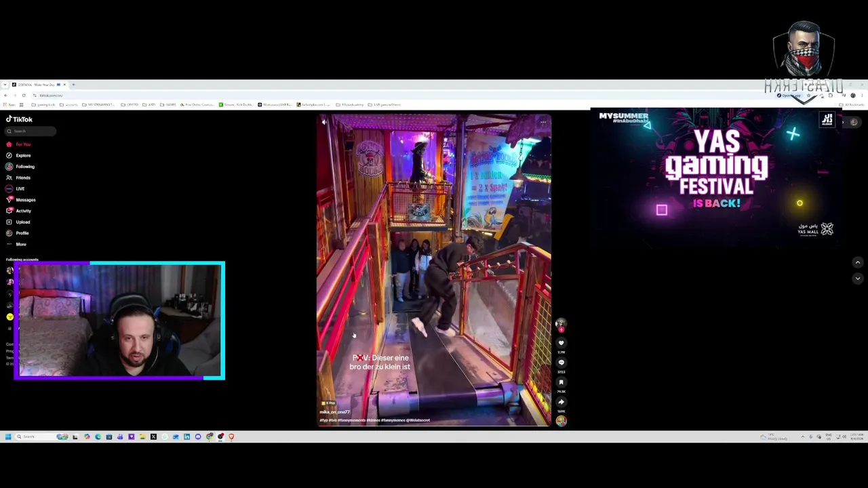Like the video with the heart icon
This screenshot has height=488, width=868.
click(x=561, y=343)
